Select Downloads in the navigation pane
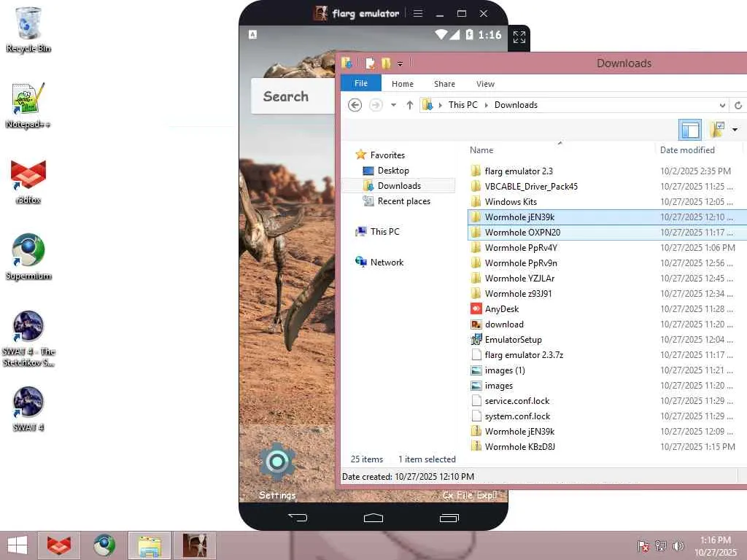Image resolution: width=747 pixels, height=560 pixels. coord(399,186)
